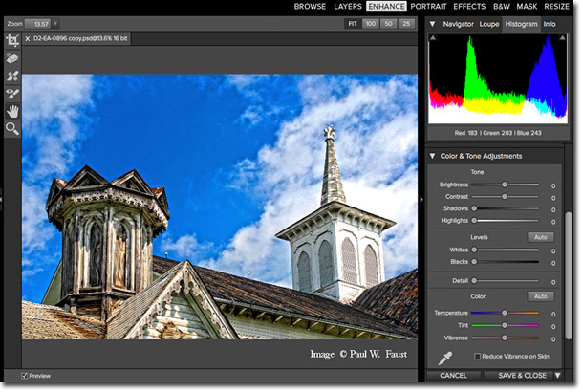This screenshot has width=583, height=392.
Task: Select the Eraser tool in toolbar
Action: tap(12, 58)
